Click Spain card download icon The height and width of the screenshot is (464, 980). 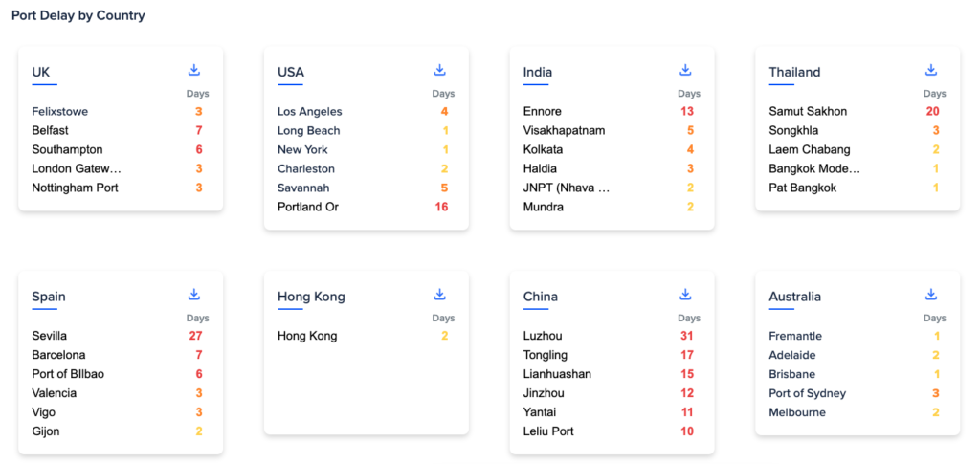(x=194, y=295)
